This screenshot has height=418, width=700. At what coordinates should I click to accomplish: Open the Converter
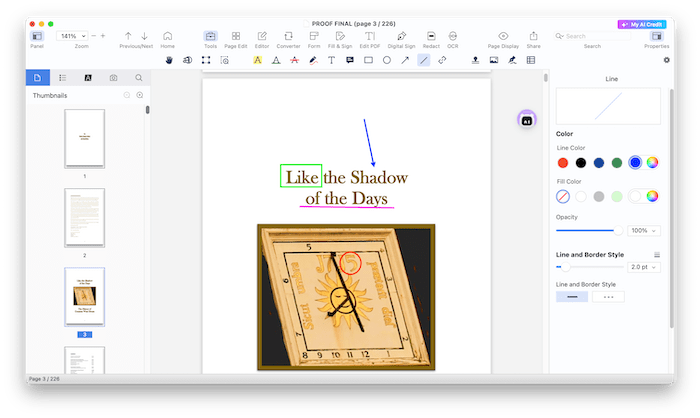[288, 39]
